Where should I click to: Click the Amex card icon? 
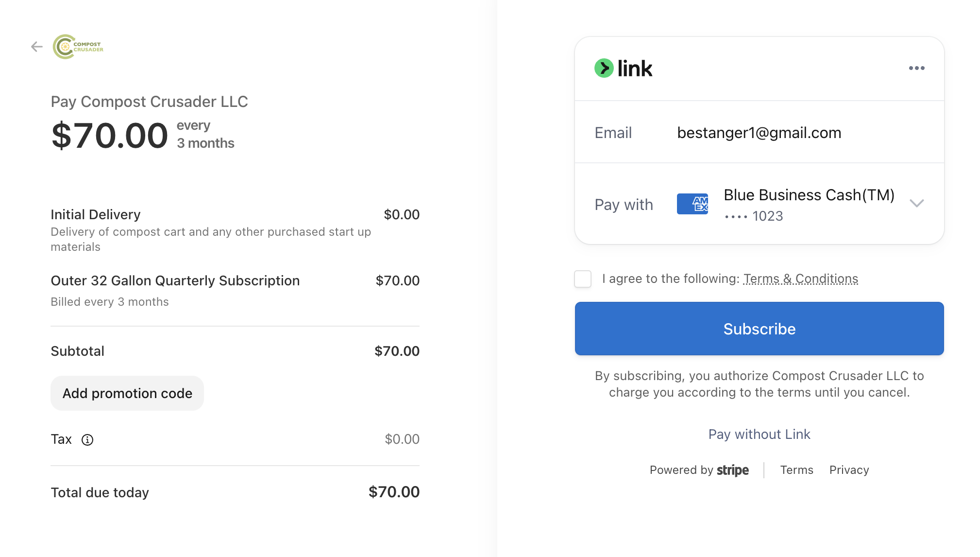click(x=692, y=204)
